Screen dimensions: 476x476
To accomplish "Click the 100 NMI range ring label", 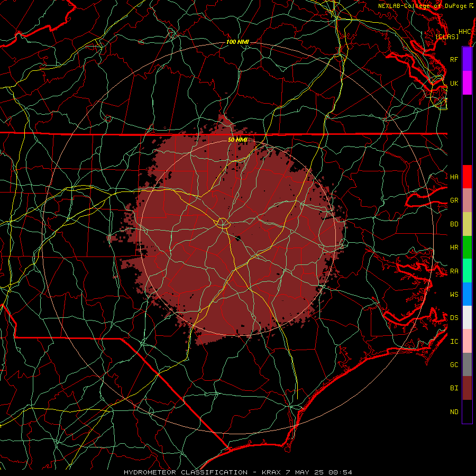I will [x=237, y=42].
